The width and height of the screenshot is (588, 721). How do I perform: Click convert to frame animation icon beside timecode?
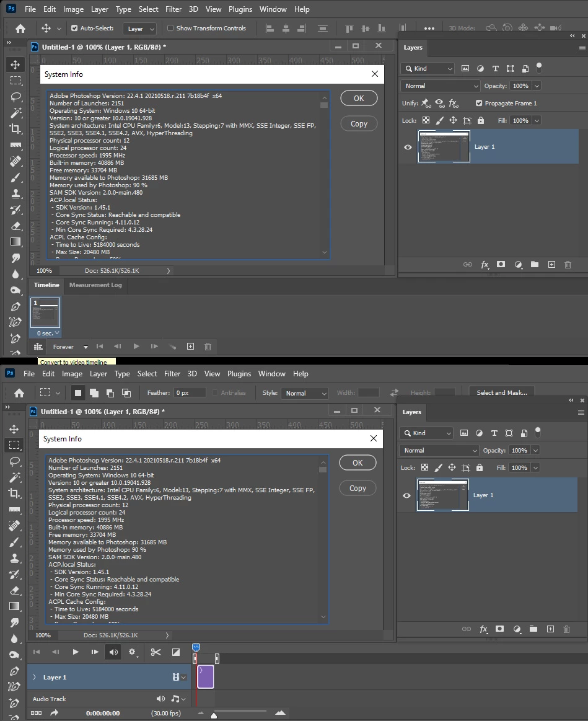tap(37, 713)
